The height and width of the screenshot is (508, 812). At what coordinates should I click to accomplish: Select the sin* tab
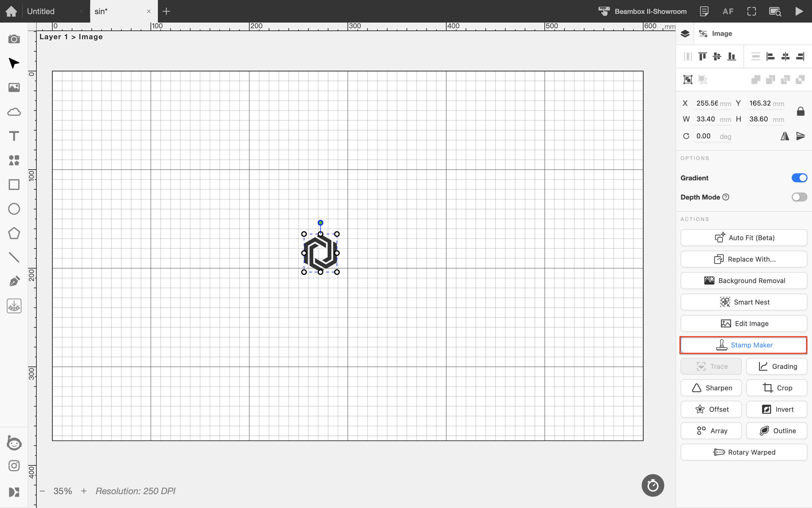click(101, 11)
